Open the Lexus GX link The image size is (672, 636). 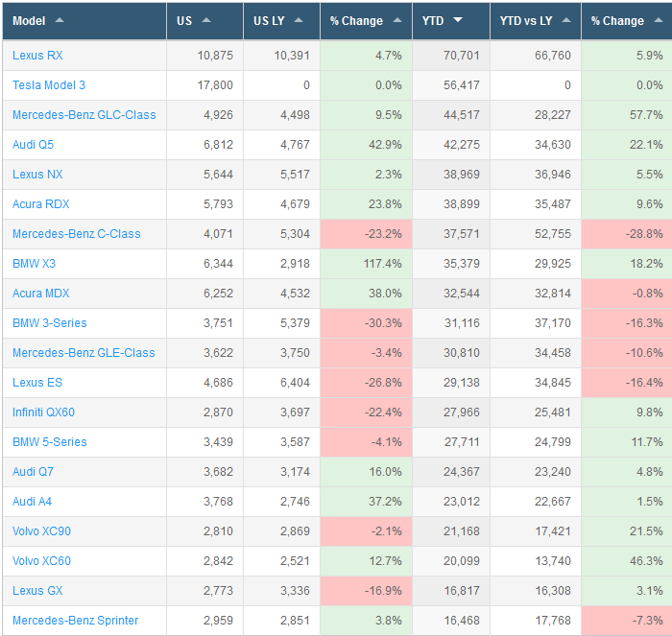37,591
